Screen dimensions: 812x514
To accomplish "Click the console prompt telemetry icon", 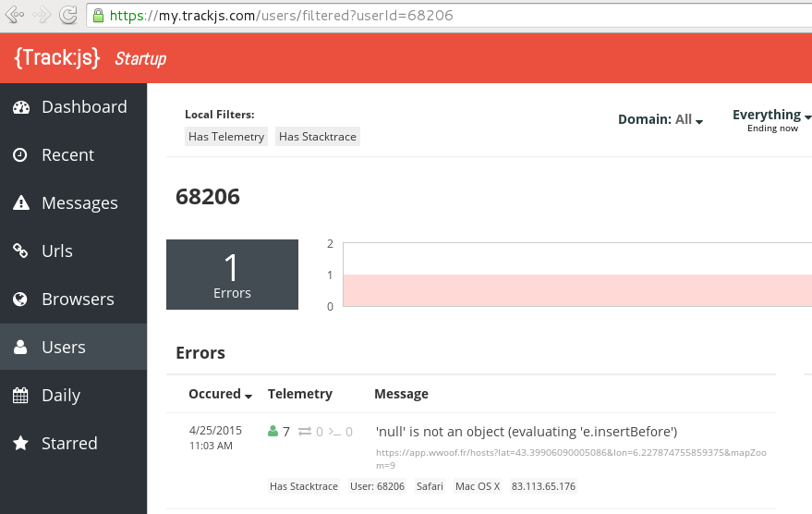I will point(334,432).
